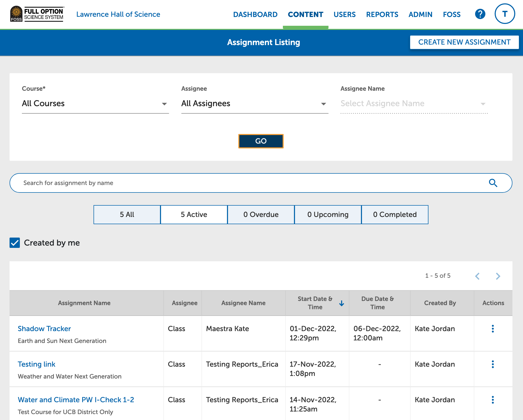Open the Select Assignee Name dropdown

pos(414,104)
